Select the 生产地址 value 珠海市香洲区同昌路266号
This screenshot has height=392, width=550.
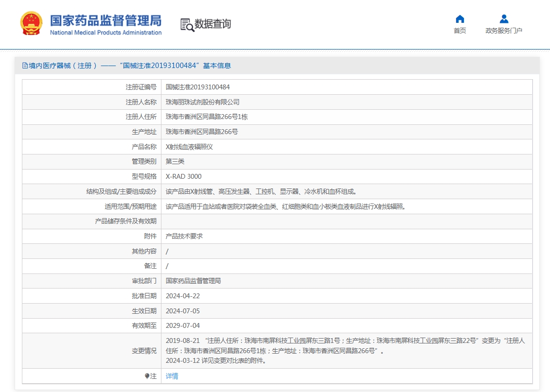[x=202, y=132]
